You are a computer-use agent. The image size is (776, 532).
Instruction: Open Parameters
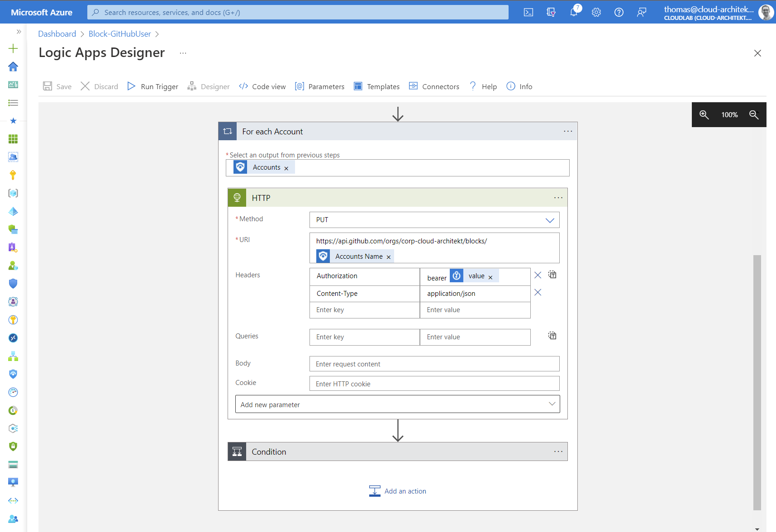319,86
